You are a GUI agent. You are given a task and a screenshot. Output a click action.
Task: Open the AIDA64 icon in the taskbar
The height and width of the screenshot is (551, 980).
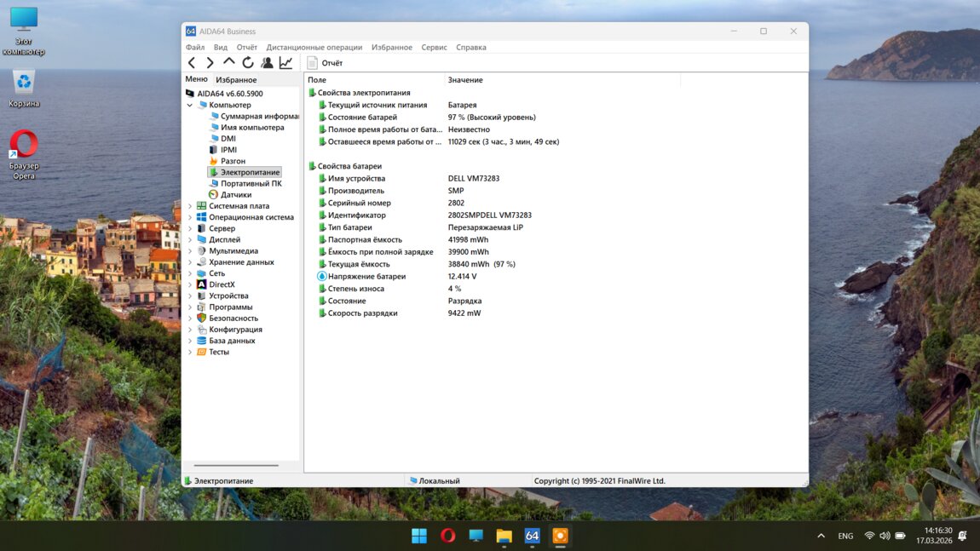click(532, 536)
